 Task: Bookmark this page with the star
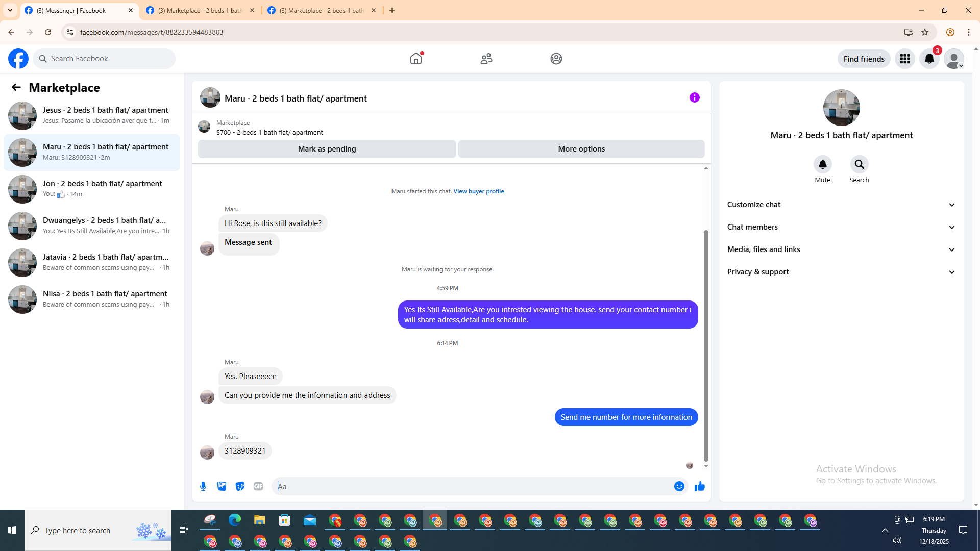[925, 32]
